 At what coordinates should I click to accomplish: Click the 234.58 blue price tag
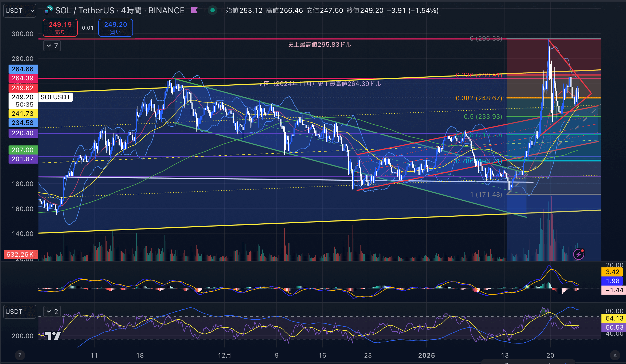(x=23, y=123)
